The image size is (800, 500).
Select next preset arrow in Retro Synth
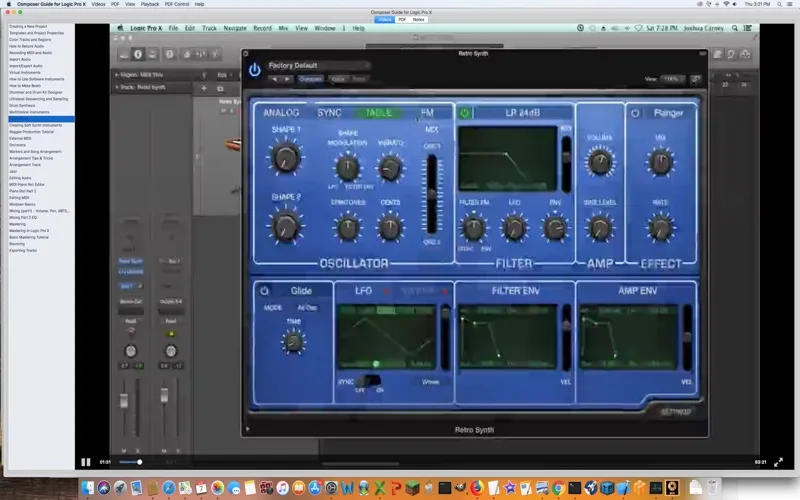tap(287, 79)
